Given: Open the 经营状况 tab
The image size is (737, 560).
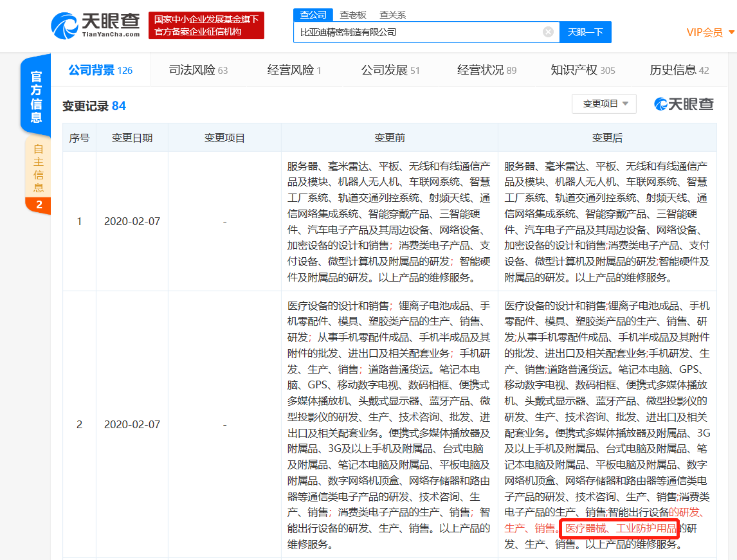Looking at the screenshot, I should point(486,70).
